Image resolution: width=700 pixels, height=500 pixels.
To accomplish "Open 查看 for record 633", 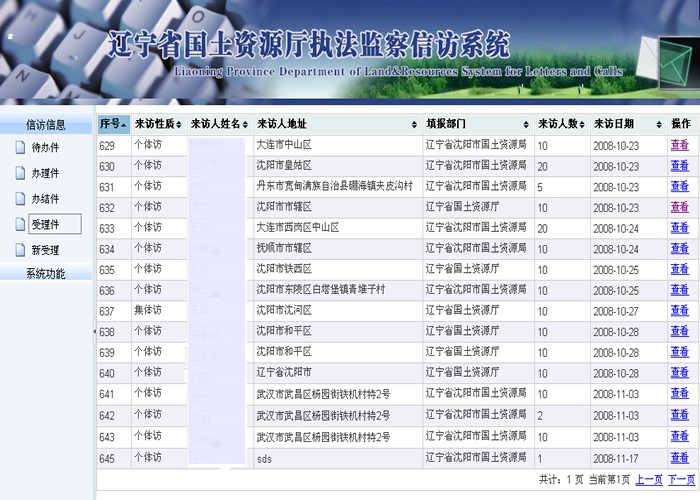I will [679, 228].
